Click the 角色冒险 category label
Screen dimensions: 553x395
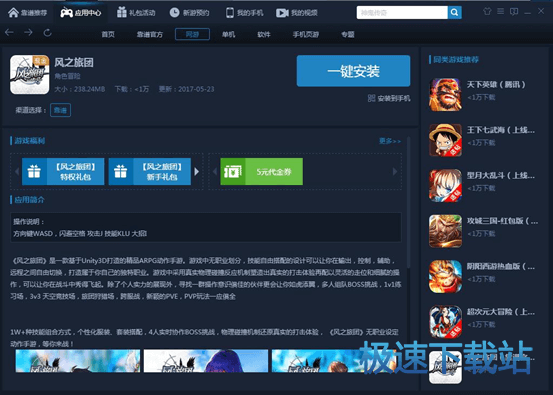pos(67,76)
